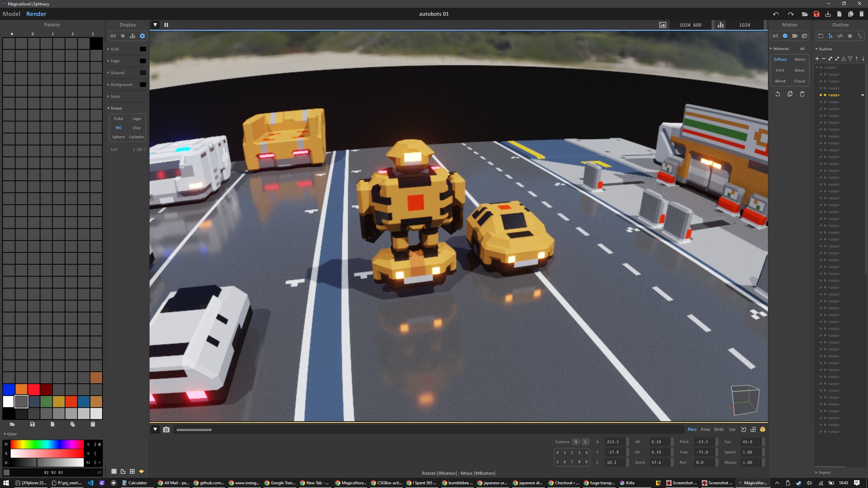Export using the download arrow icon
868x488 pixels.
tap(828, 14)
